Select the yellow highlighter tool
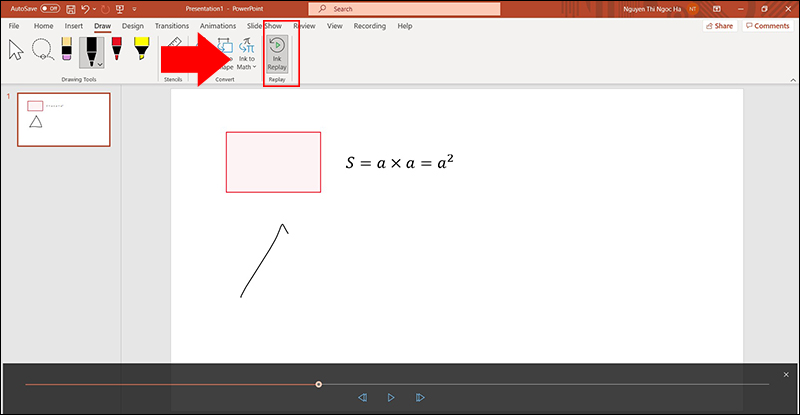 pos(141,49)
